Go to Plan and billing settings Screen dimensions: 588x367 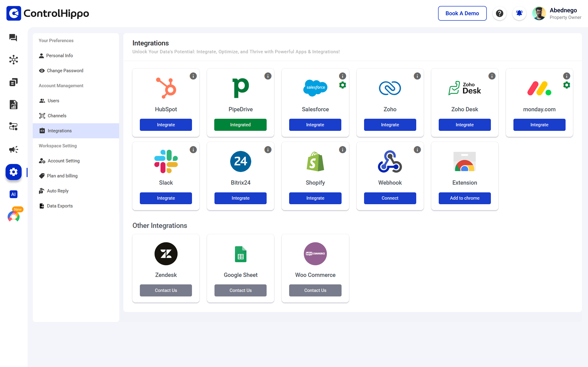62,176
